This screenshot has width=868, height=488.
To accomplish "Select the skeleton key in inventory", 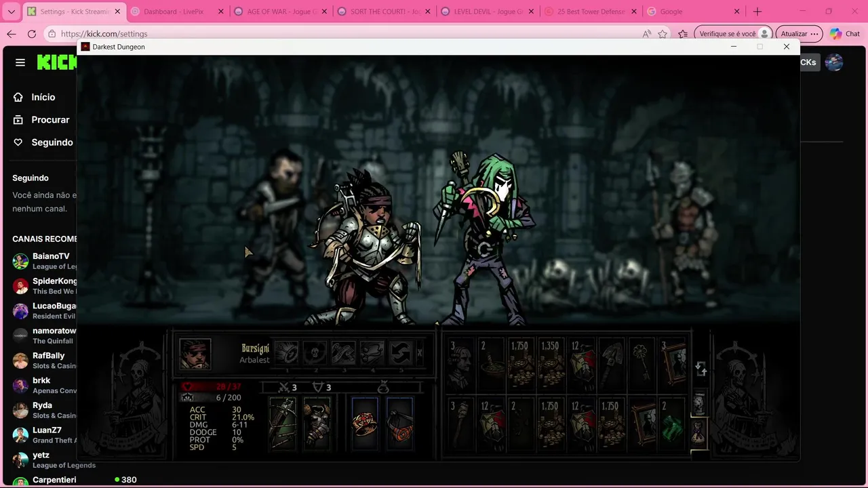I will click(x=641, y=365).
